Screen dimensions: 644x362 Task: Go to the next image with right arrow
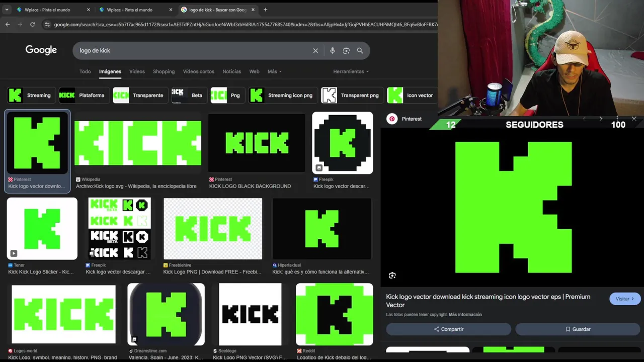point(600,119)
